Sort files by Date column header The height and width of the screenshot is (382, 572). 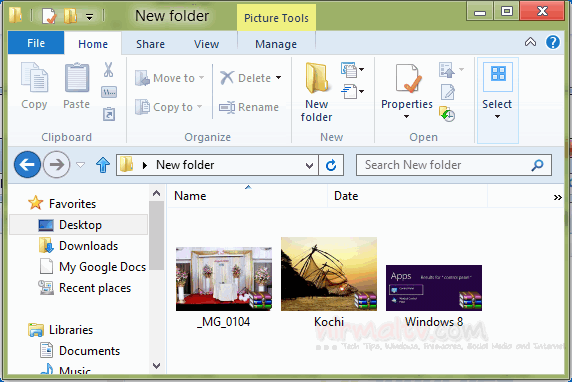[x=407, y=196]
